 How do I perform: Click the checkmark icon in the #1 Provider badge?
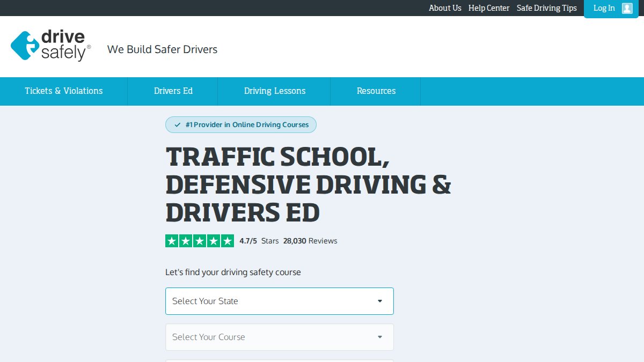tap(178, 125)
